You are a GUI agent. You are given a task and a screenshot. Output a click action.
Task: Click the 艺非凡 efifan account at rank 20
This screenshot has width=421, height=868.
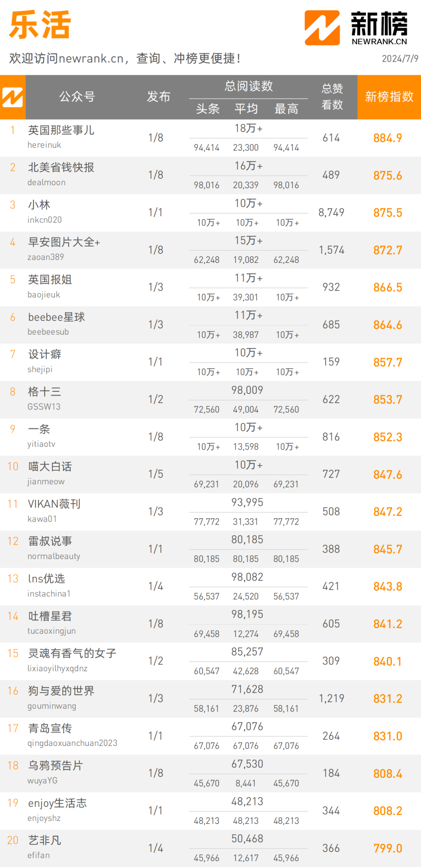click(44, 840)
